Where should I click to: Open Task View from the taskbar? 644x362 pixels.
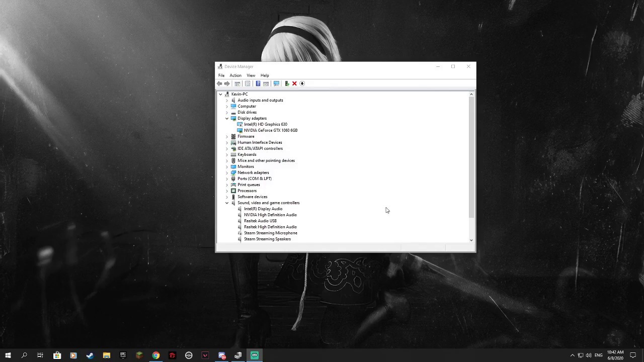(40, 355)
